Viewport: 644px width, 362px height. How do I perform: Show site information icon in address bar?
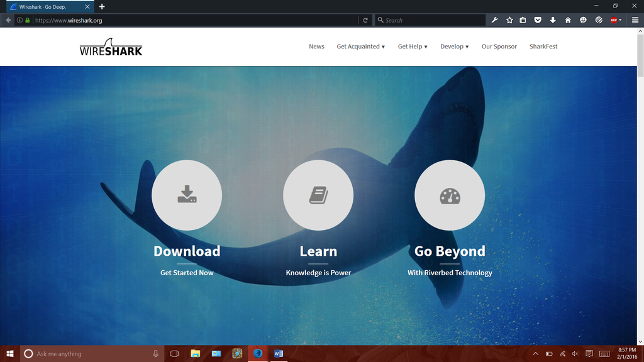coord(19,20)
